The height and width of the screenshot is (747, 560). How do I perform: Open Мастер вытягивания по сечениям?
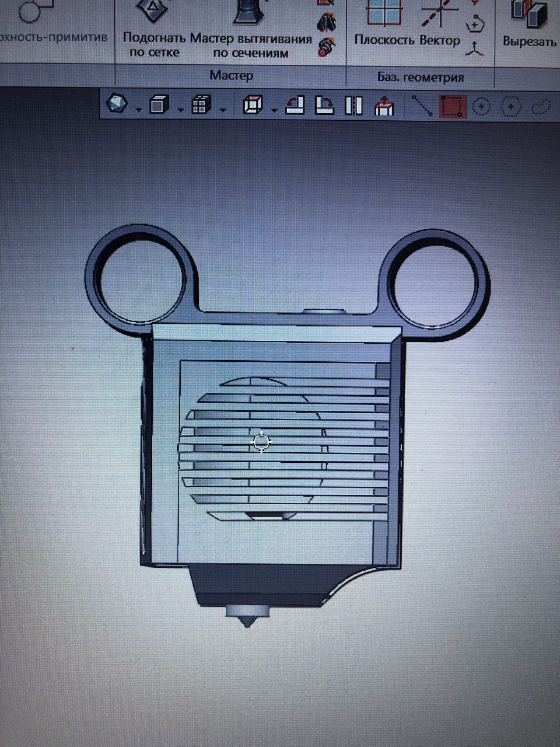point(251,29)
